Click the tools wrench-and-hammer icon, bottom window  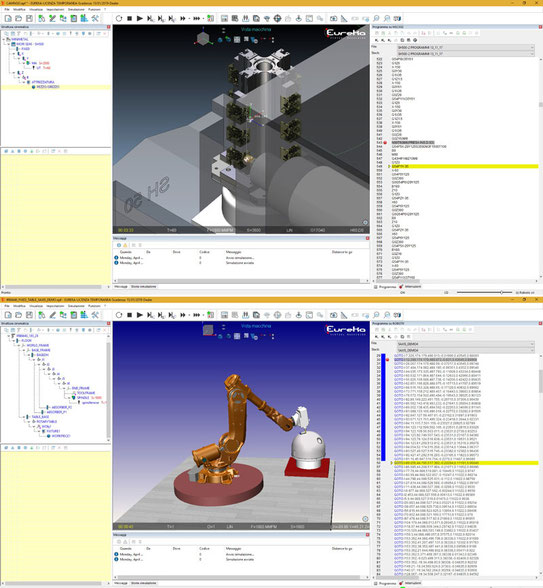coord(95,315)
